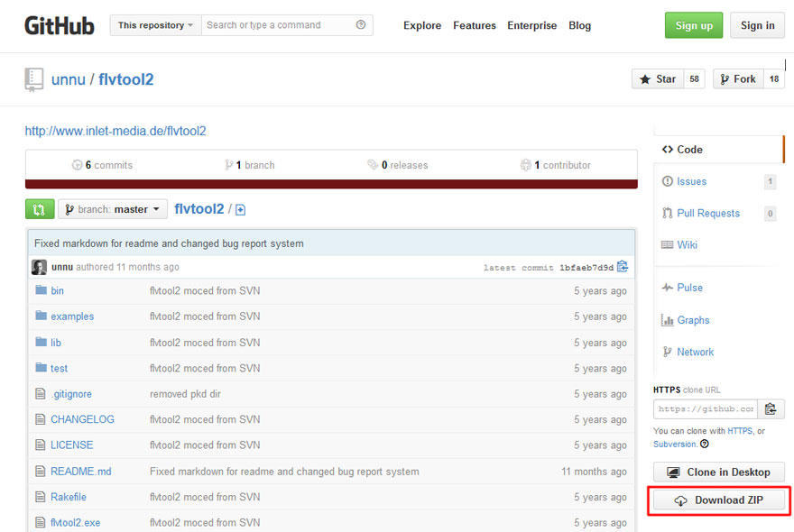Click the flvtool2.exe file icon
Image resolution: width=794 pixels, height=532 pixels.
tap(41, 522)
